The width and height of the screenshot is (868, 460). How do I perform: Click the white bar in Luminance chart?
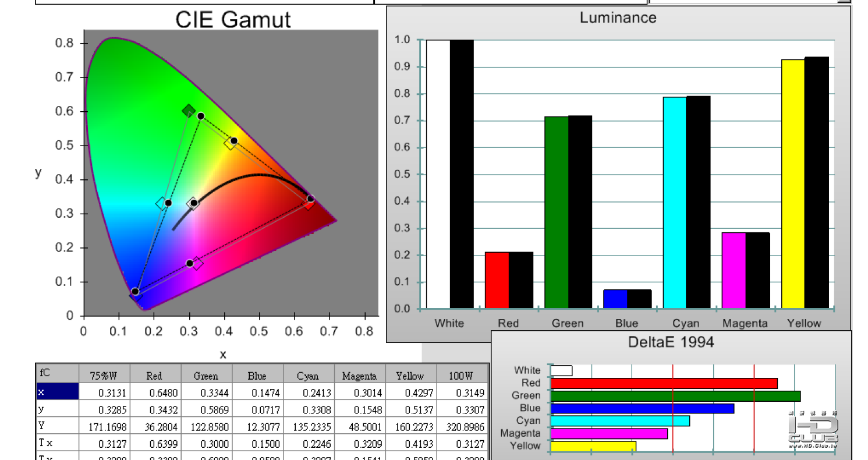(438, 174)
